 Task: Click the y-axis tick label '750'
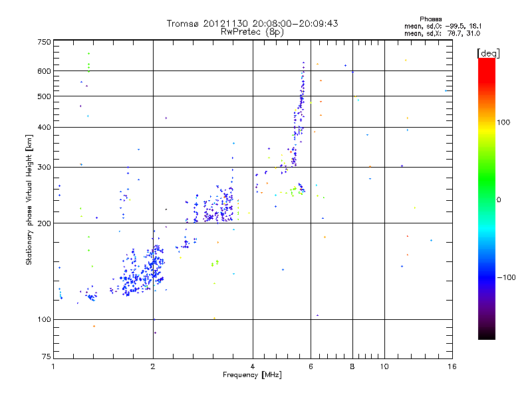tap(44, 42)
